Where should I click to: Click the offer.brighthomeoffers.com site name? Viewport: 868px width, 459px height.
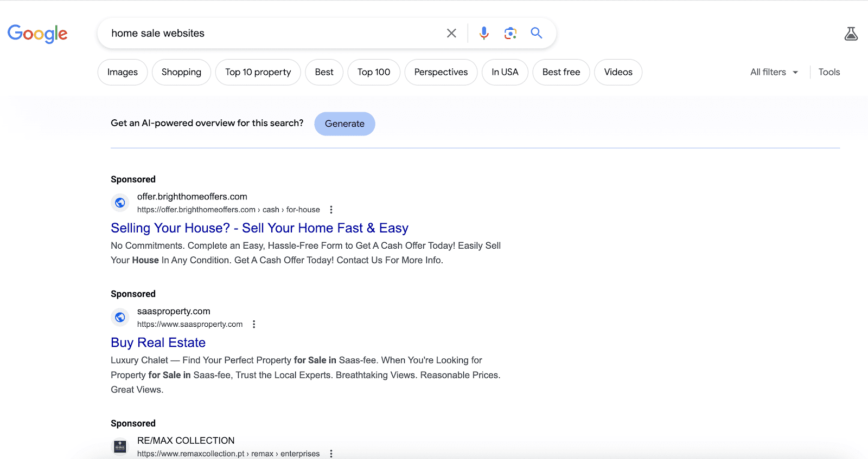click(x=192, y=197)
